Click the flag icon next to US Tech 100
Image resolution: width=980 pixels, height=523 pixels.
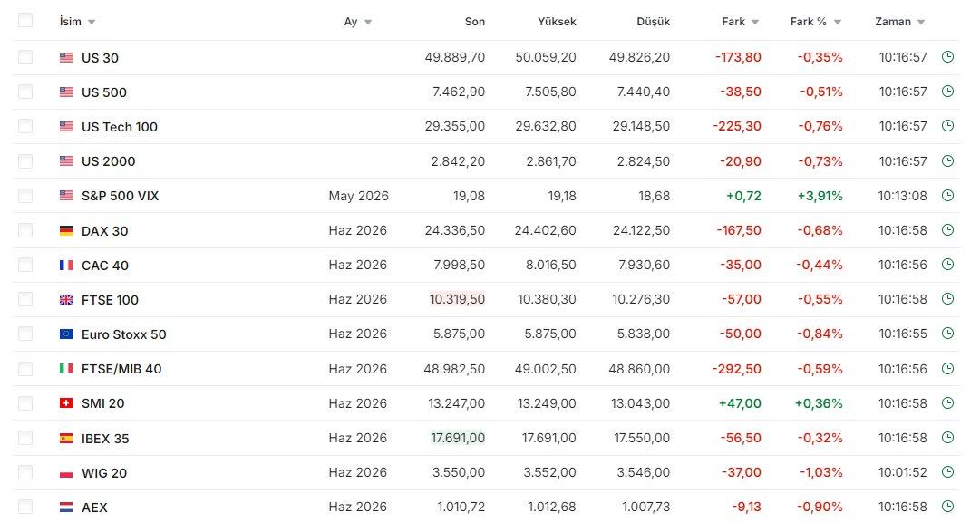pos(65,126)
